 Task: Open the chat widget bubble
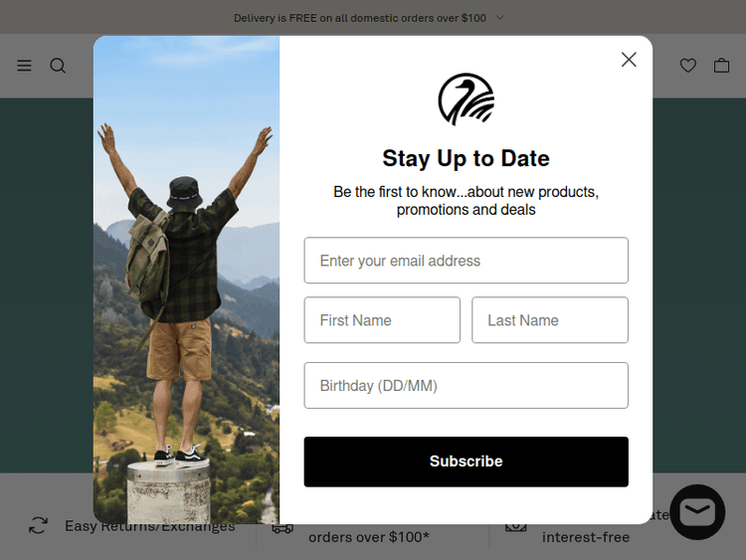point(697,512)
